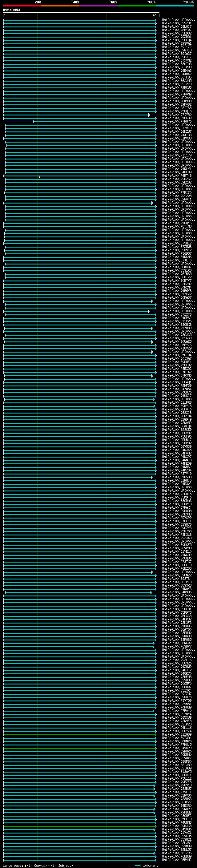Select subject label UniRef100_Q9N0F1
The height and width of the screenshot is (868, 197).
coord(177,199)
